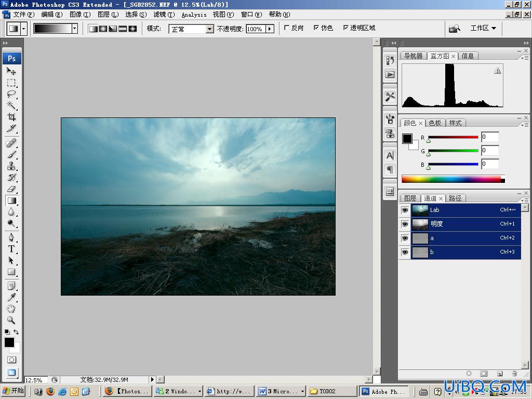Click the zoom percentage field 12.5%
This screenshot has width=532, height=399.
[36, 380]
